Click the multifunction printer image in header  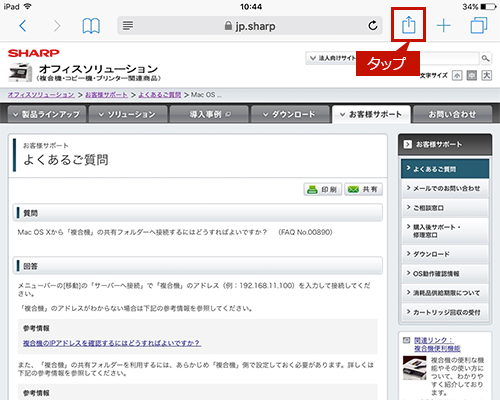pyautogui.click(x=21, y=72)
